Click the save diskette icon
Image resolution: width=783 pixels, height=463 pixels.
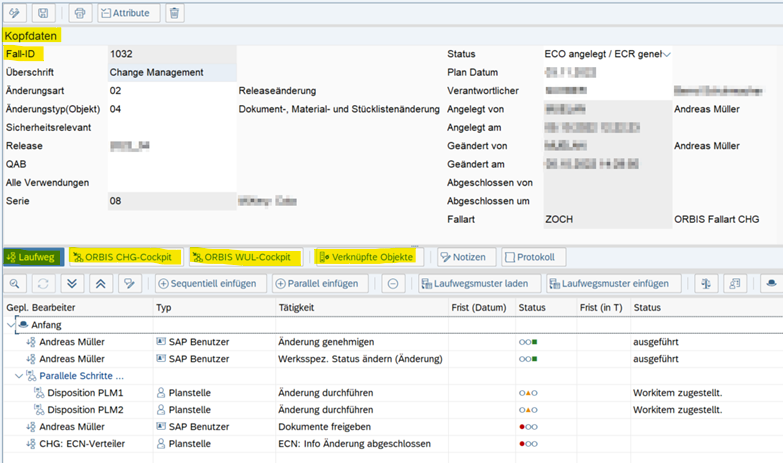[43, 13]
